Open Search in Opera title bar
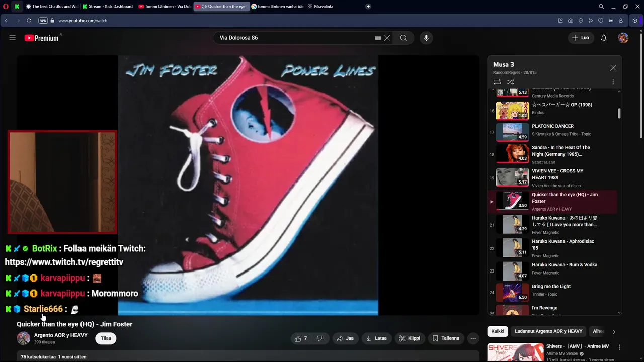 coord(601,7)
